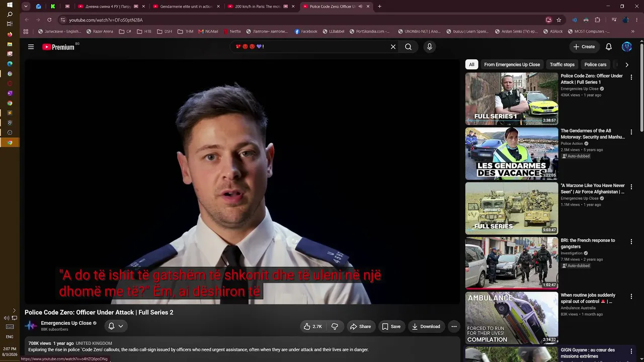Open options for Warzone Afghanistan video

[x=631, y=187]
